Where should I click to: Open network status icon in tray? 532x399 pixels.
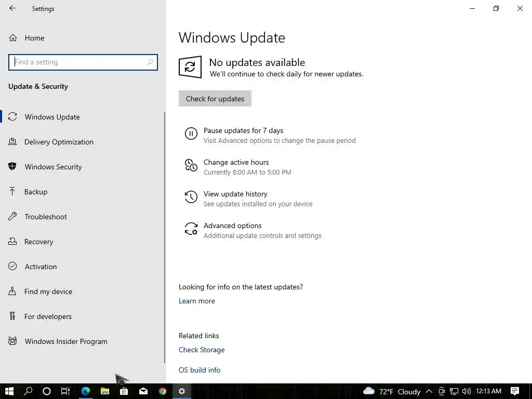coord(454,391)
